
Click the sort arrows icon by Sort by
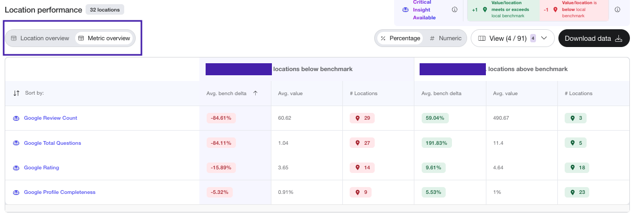coord(16,93)
